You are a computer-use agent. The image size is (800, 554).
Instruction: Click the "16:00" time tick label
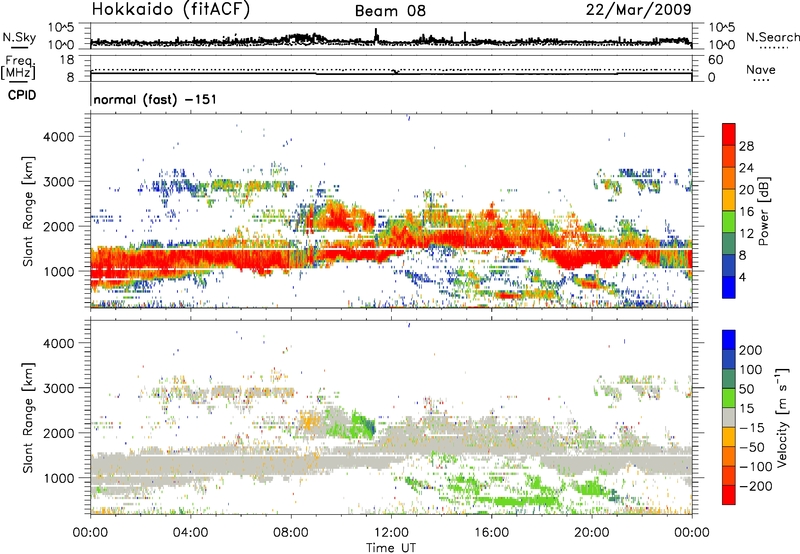(x=491, y=533)
